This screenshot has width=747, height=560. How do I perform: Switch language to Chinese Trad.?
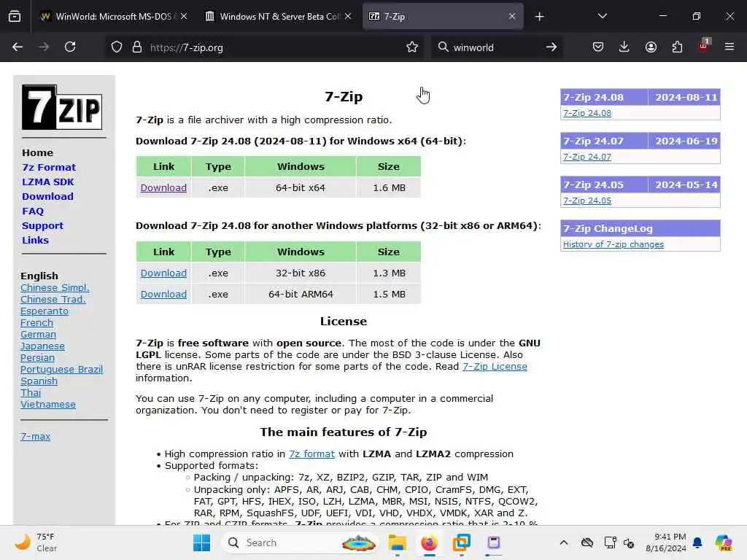[53, 300]
